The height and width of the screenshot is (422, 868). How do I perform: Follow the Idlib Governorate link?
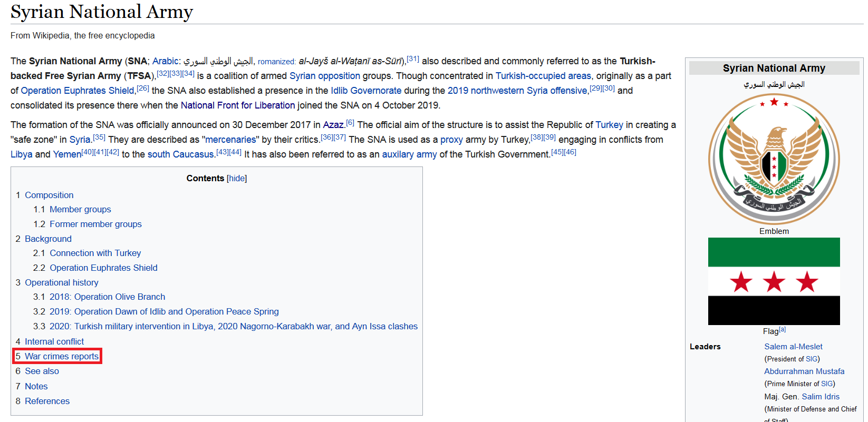pyautogui.click(x=366, y=91)
